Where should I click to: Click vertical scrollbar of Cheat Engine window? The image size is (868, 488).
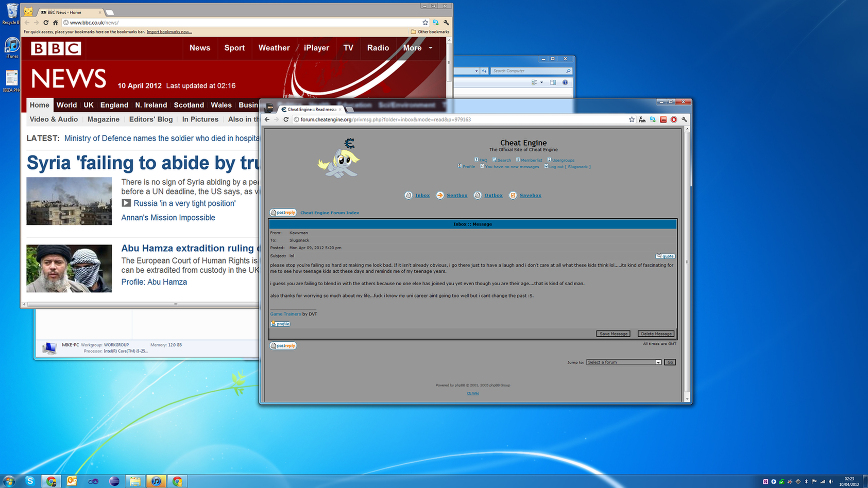(x=687, y=263)
